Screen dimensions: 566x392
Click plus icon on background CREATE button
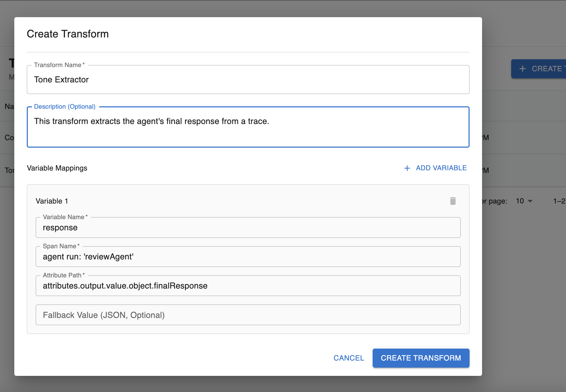click(x=522, y=69)
